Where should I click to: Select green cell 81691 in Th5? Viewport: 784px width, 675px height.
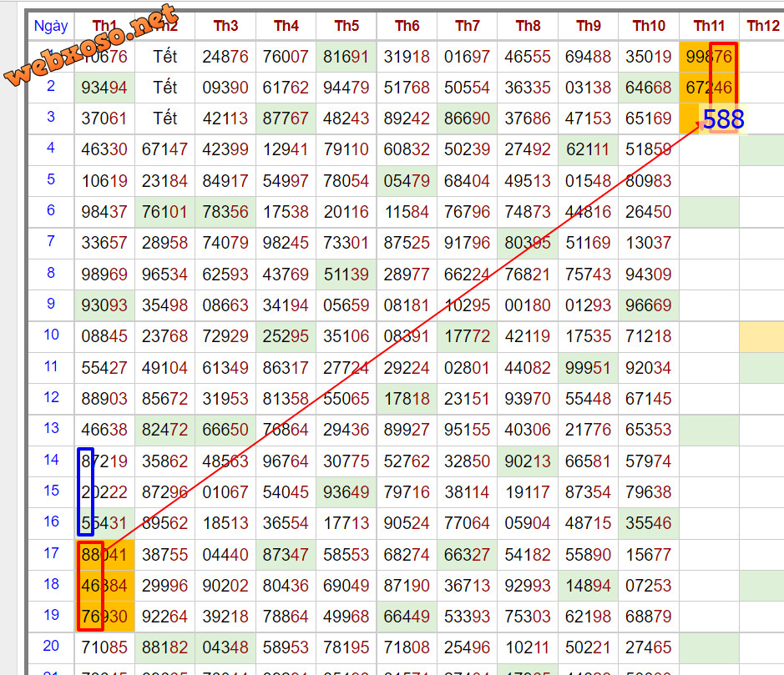[x=346, y=57]
